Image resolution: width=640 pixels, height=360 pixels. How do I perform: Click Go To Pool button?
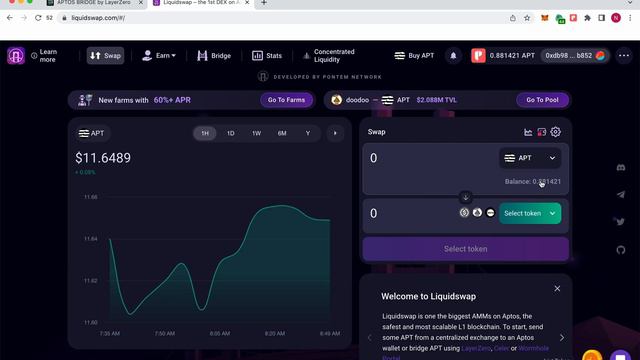(x=542, y=100)
